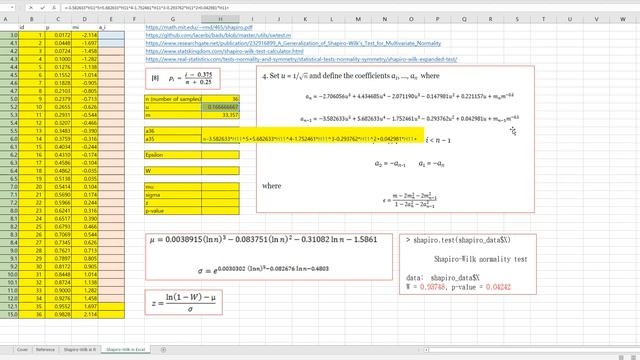Select column B header
This screenshot has width=640, height=360.
point(31,19)
